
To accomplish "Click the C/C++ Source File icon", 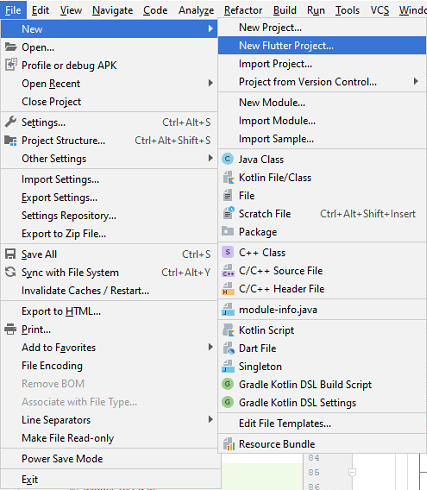I will (x=228, y=270).
